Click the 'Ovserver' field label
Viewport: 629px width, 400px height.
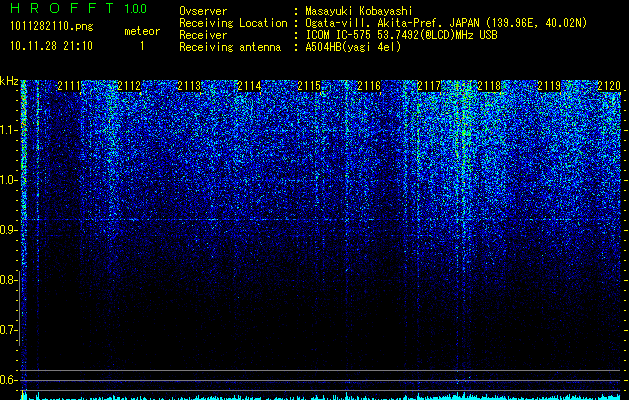point(203,11)
